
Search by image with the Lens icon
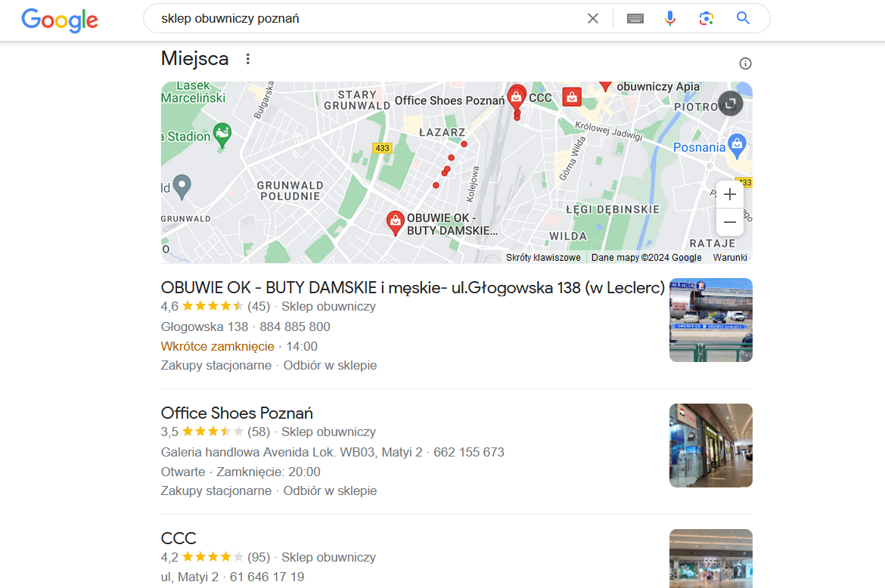pos(706,19)
